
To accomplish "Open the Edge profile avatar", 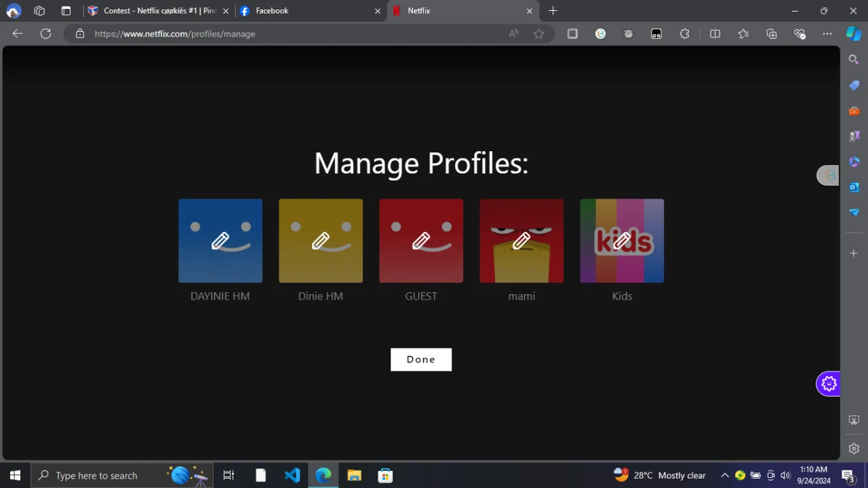I will (13, 11).
